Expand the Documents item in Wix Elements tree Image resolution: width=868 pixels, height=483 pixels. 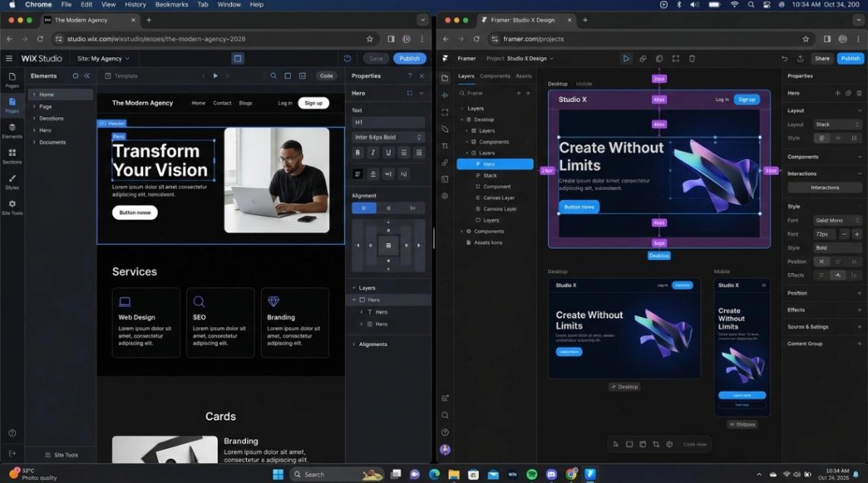point(34,142)
